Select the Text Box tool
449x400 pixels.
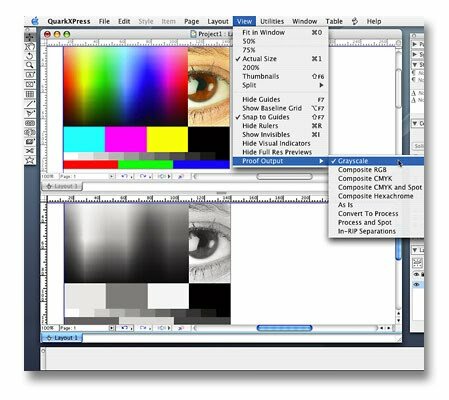pos(30,75)
